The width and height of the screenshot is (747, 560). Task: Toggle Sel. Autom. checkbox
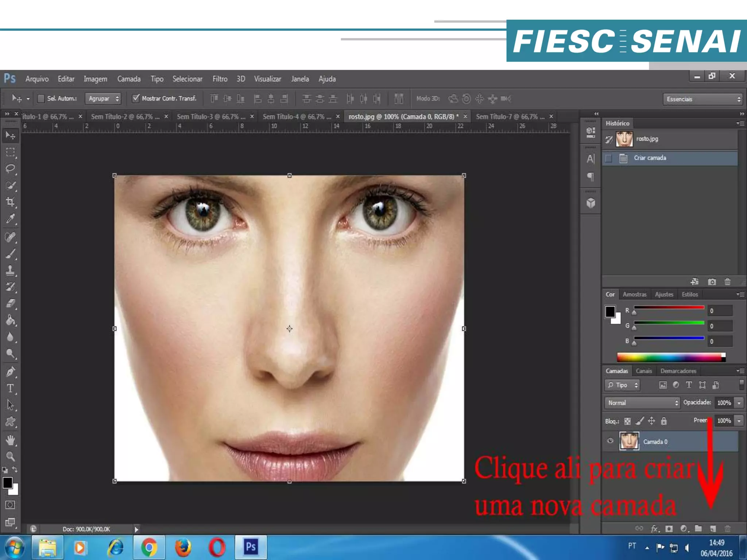(41, 98)
